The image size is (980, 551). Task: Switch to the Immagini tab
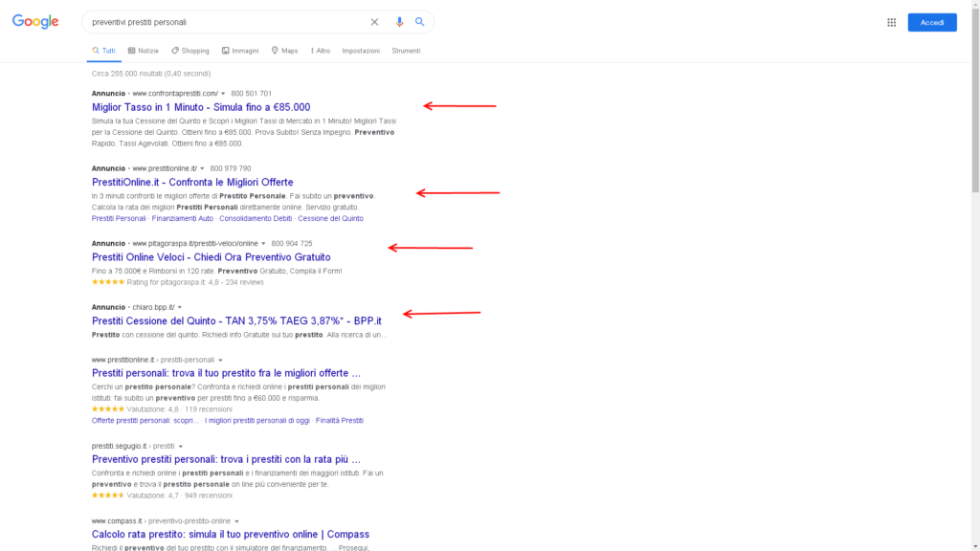tap(240, 51)
